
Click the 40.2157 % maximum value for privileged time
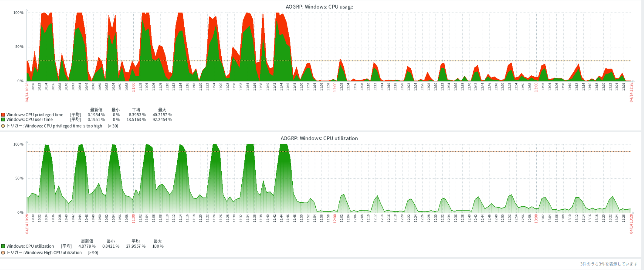tap(162, 115)
